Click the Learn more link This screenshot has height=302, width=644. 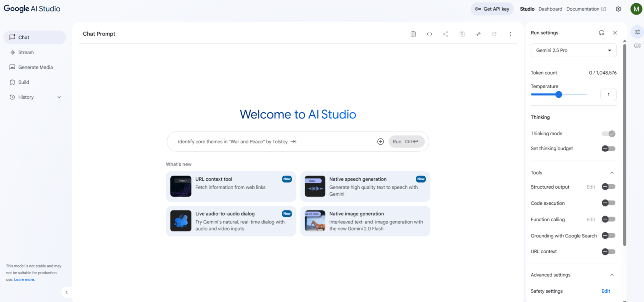pyautogui.click(x=24, y=280)
